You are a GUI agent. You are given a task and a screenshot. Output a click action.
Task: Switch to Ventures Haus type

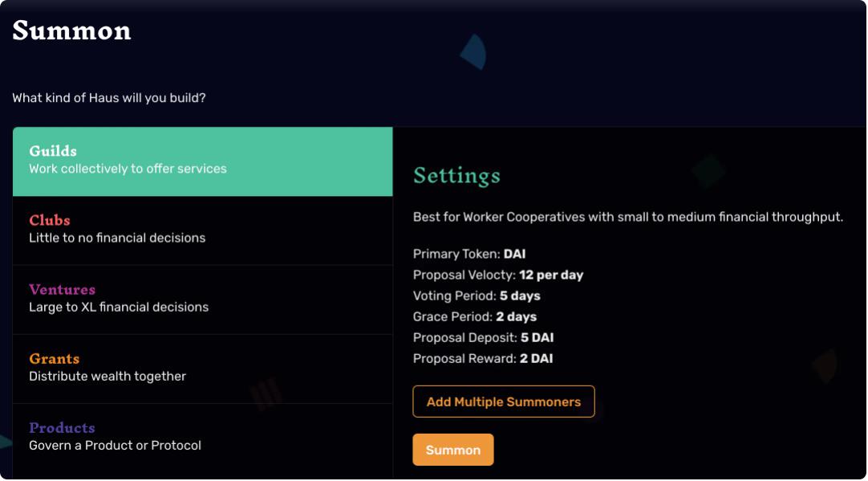[x=203, y=300]
